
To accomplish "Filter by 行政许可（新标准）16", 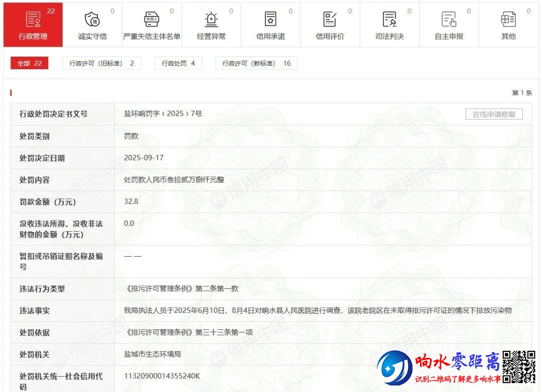I will click(256, 63).
